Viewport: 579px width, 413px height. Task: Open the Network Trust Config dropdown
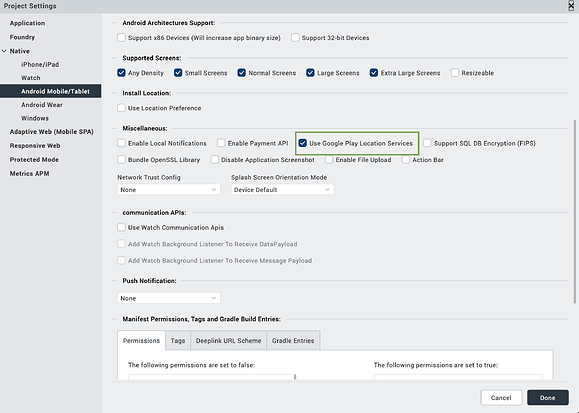click(169, 190)
